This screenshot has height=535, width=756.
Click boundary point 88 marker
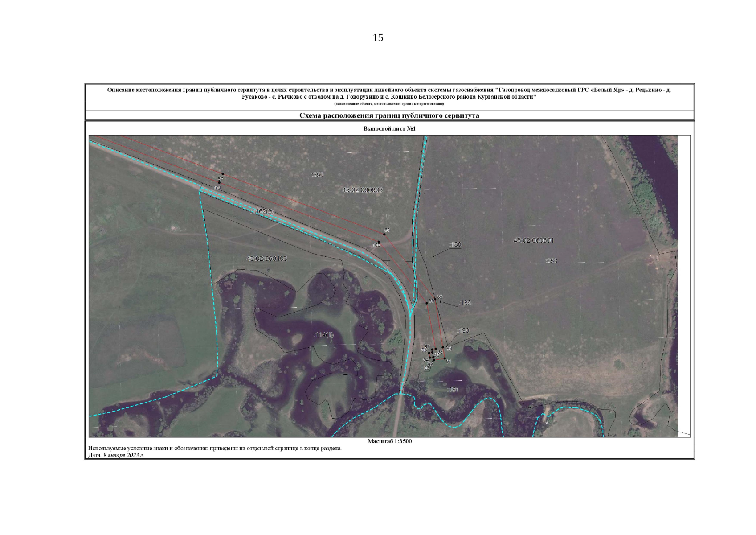point(384,234)
